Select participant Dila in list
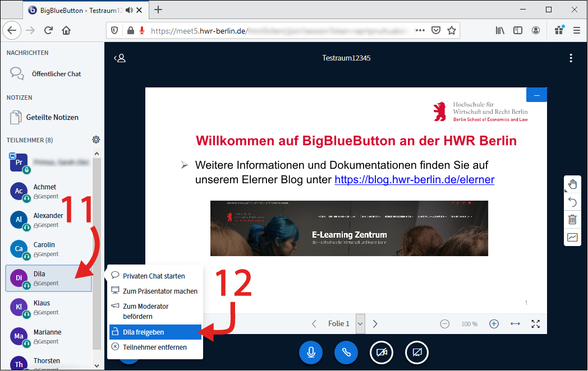 (x=49, y=278)
